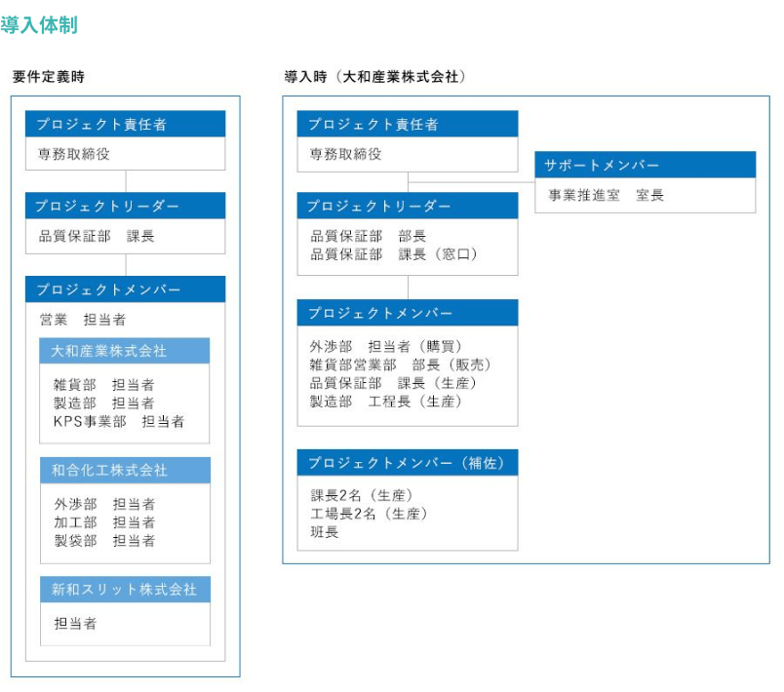This screenshot has width=784, height=692.
Task: Click 営業 担当者 text under プロジェクトメンバー
Action: pyautogui.click(x=83, y=319)
